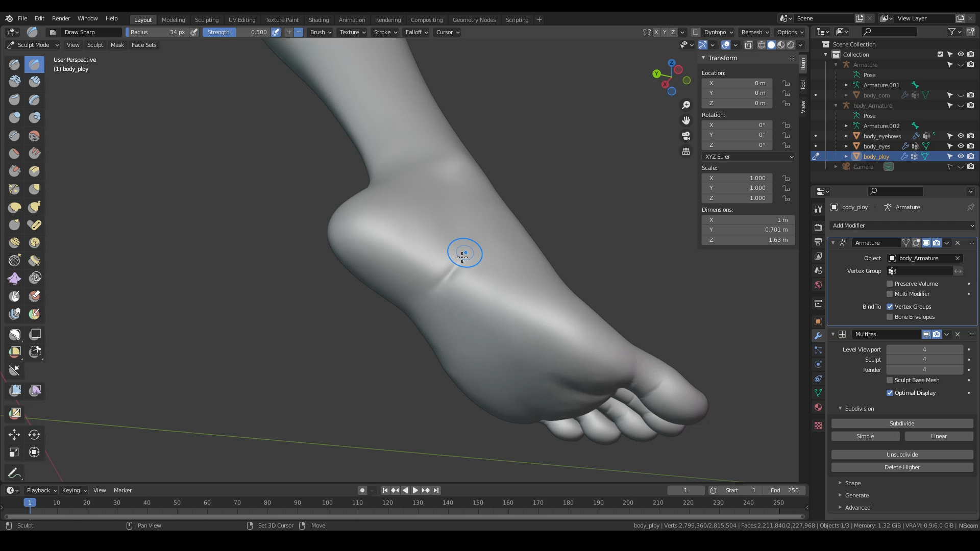Click the Unsubdivide button
The image size is (980, 551).
coord(902,454)
